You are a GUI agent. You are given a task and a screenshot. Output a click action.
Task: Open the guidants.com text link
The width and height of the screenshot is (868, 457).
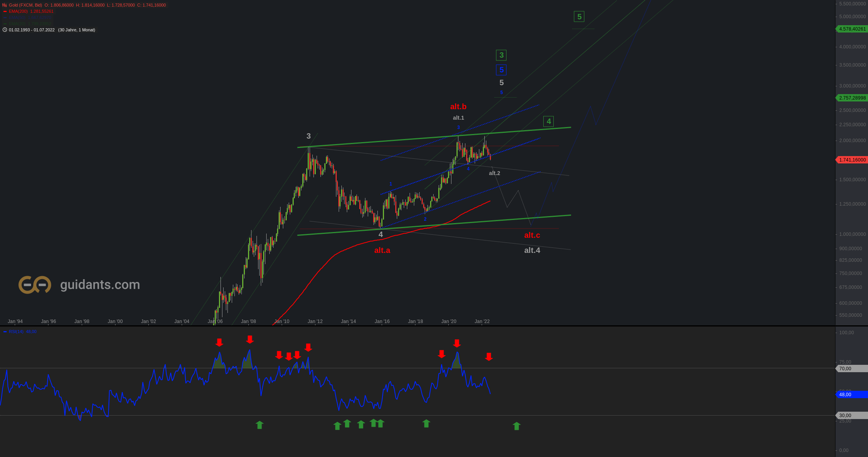[100, 285]
